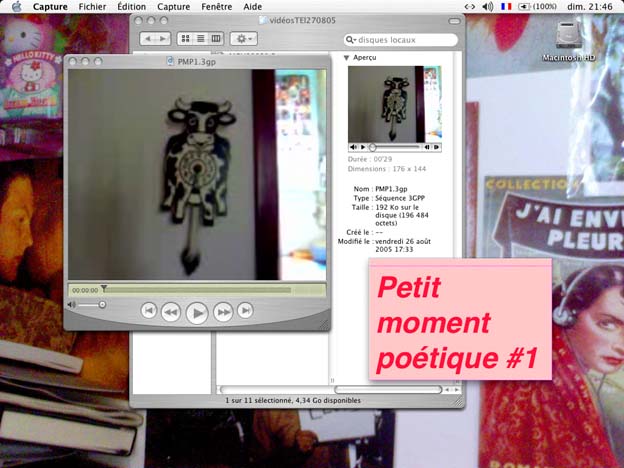Click the network sync arrows icon
624x468 pixels.
[470, 6]
